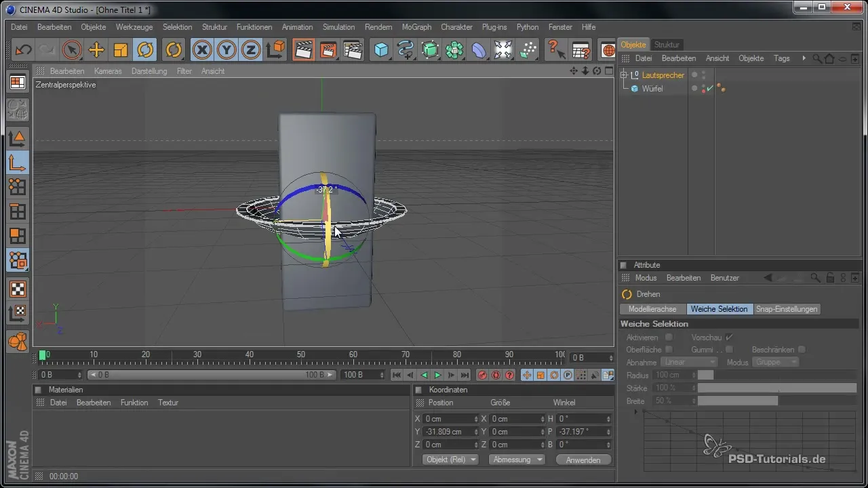Viewport: 868px width, 488px height.
Task: Click the Winkel H field stepper arrows
Action: (x=608, y=419)
